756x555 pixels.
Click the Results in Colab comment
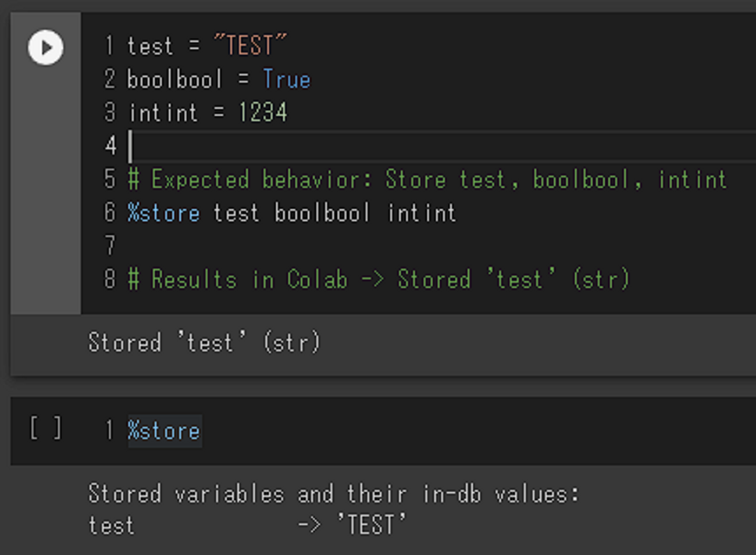pos(378,280)
